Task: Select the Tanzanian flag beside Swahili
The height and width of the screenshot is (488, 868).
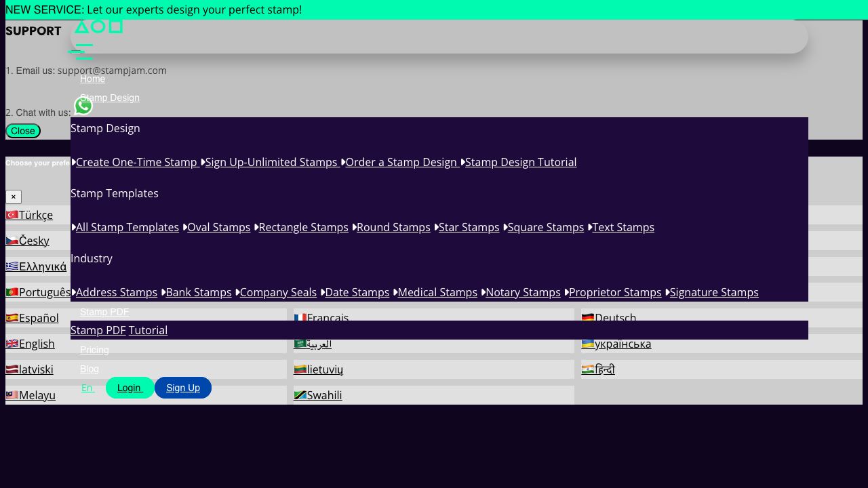Action: click(x=300, y=395)
